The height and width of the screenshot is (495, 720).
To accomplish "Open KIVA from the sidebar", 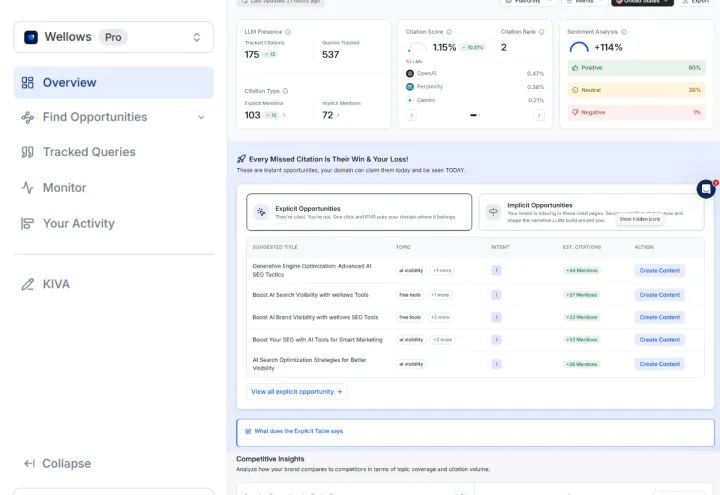I will 56,284.
